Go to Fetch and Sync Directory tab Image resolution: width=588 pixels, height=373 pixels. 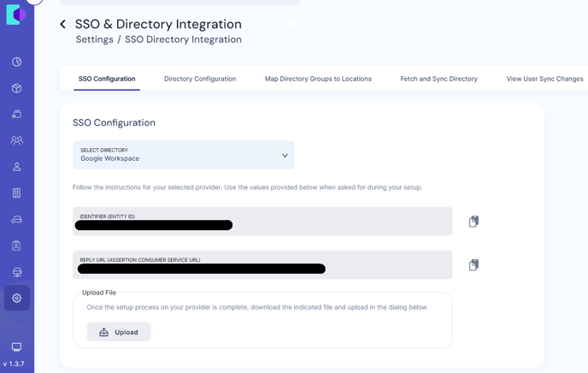pyautogui.click(x=438, y=79)
